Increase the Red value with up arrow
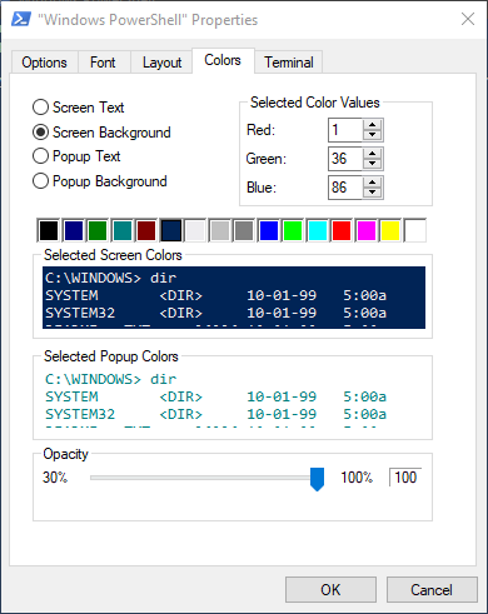Image resolution: width=488 pixels, height=614 pixels. click(372, 125)
